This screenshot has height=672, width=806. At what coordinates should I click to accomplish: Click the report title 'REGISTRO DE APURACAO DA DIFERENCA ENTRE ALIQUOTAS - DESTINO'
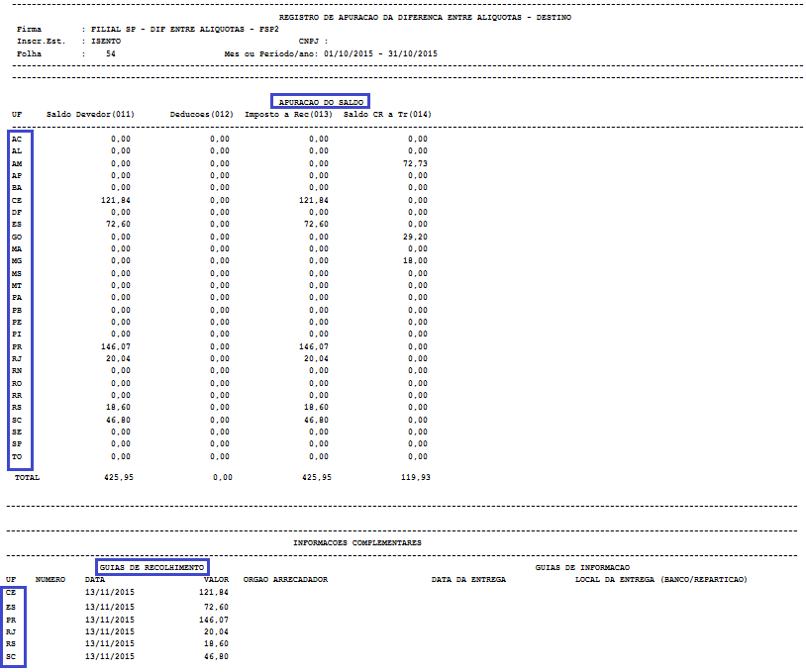pos(425,18)
